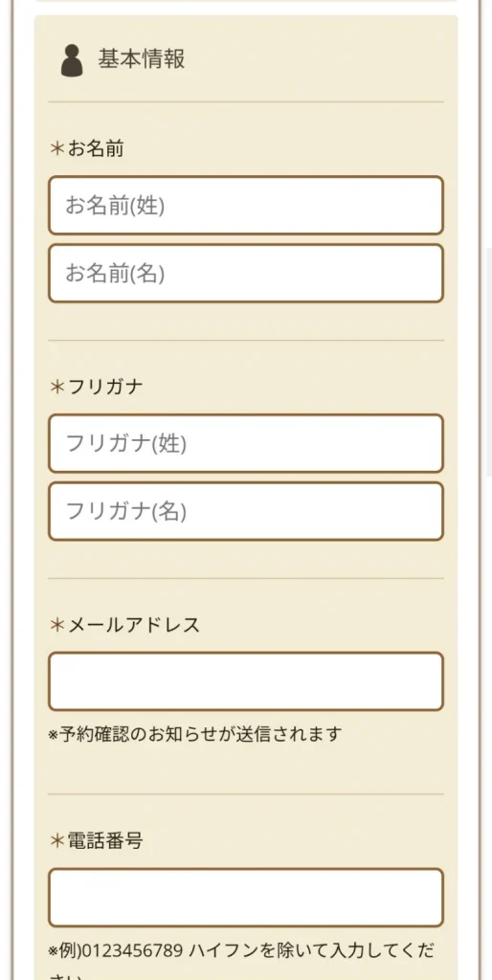Select the フリガナ(名) input box
This screenshot has width=492, height=980.
click(x=246, y=511)
